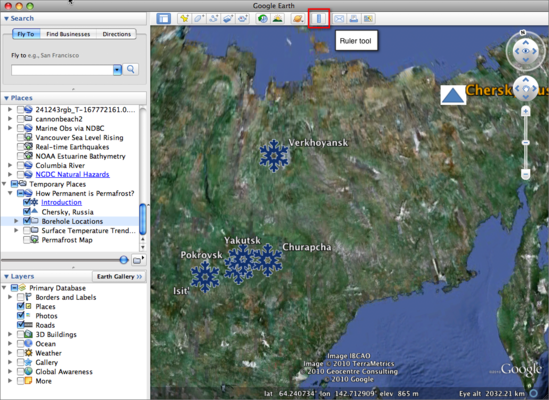Check the Real-time Earthquakes checkbox

click(20, 147)
